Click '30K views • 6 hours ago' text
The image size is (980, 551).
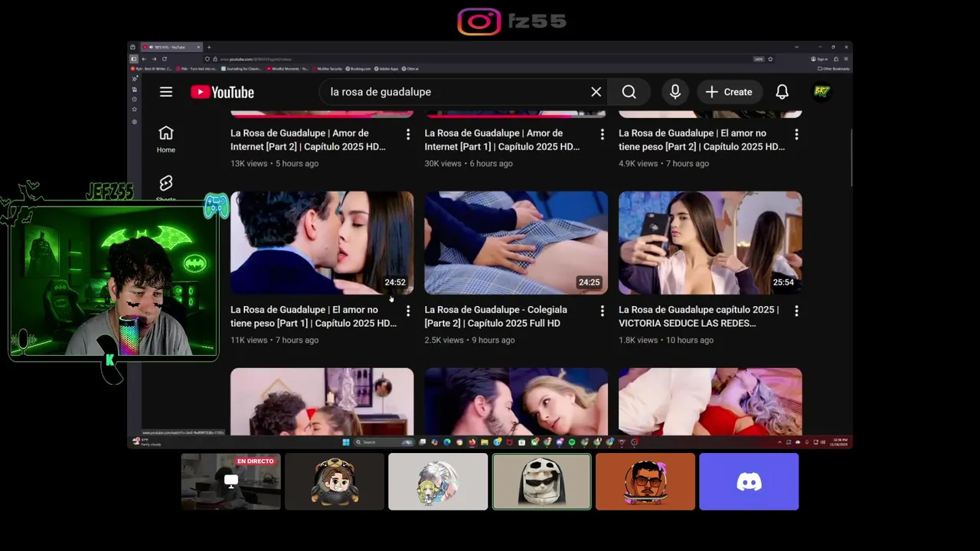click(x=469, y=164)
